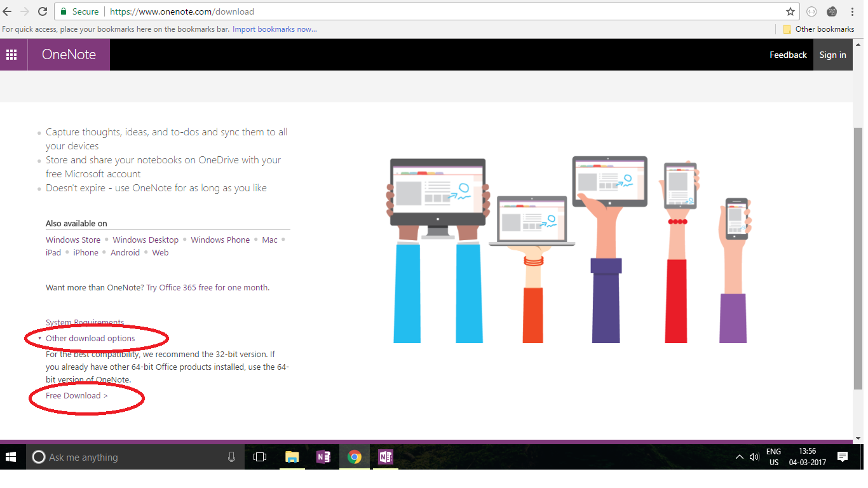Click the Sign in button
Screen dimensions: 868x488
pos(832,55)
